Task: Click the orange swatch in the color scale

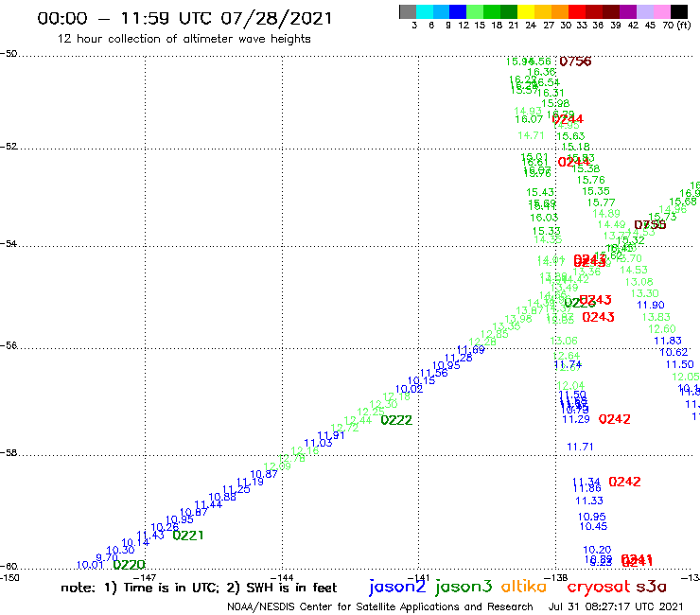Action: pos(560,11)
